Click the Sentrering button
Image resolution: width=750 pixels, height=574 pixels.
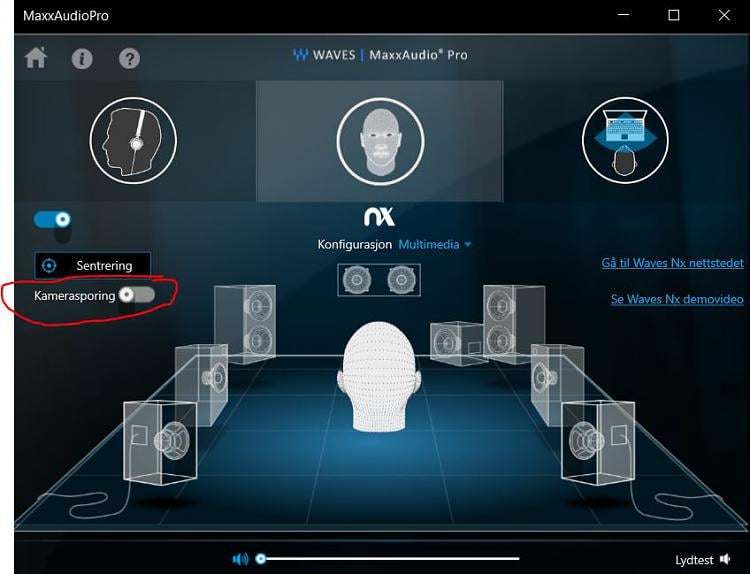point(92,265)
